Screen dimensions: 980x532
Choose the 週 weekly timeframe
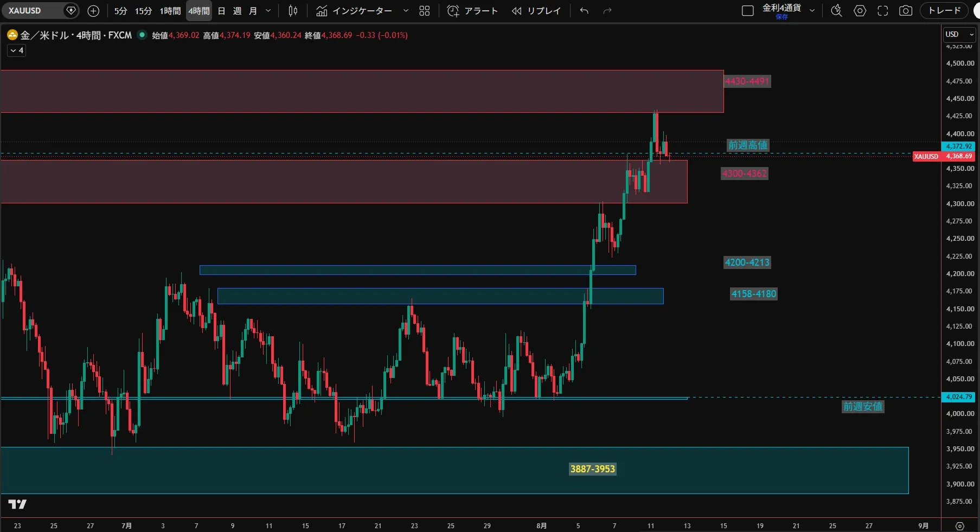pyautogui.click(x=237, y=11)
